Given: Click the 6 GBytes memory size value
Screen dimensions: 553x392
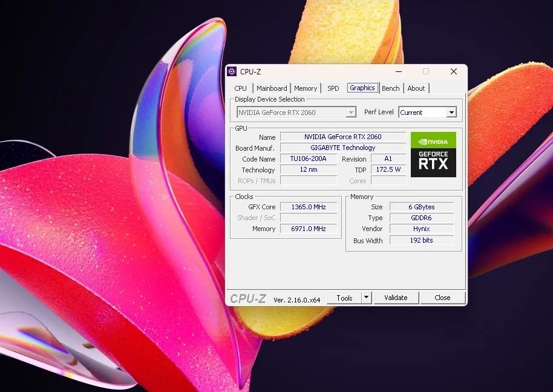Looking at the screenshot, I should click(422, 207).
